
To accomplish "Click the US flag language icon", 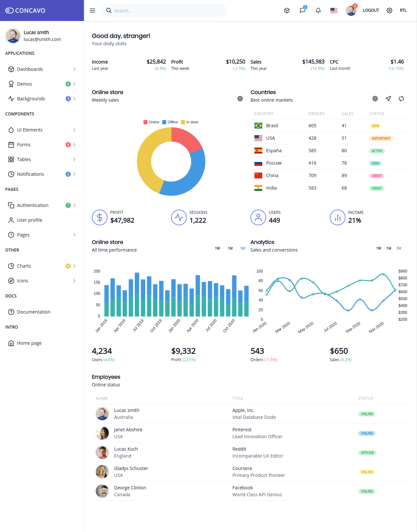I will coord(334,10).
